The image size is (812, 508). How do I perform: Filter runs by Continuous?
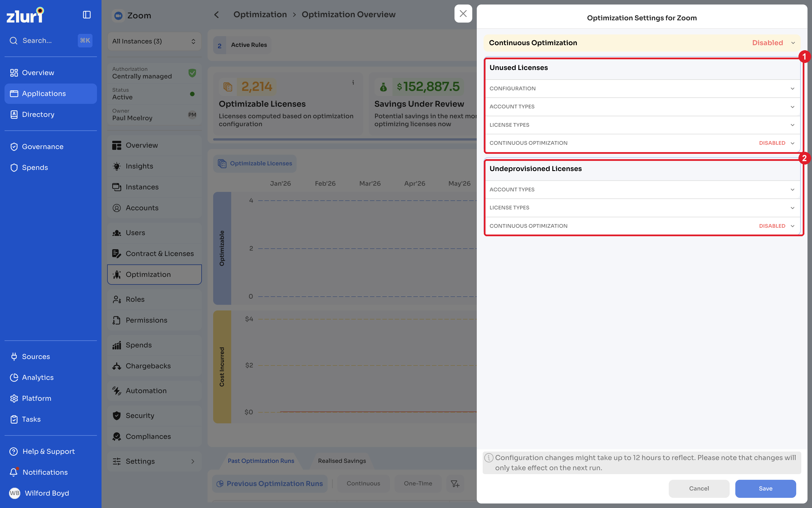point(363,483)
